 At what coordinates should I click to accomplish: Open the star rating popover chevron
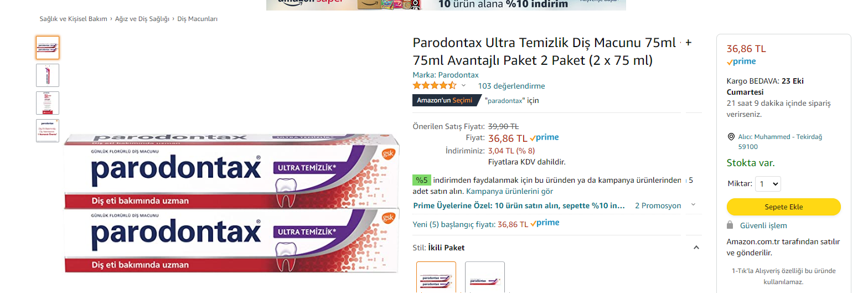pos(464,85)
